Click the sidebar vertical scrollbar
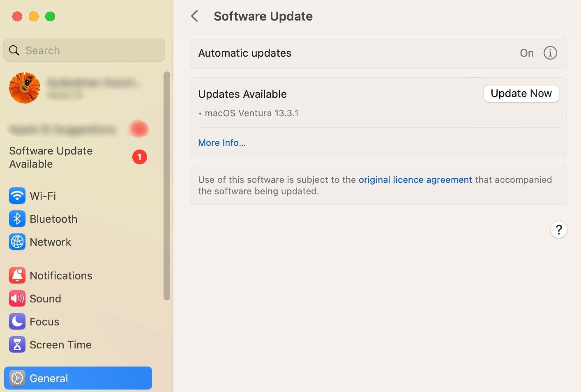The image size is (581, 392). point(166,186)
